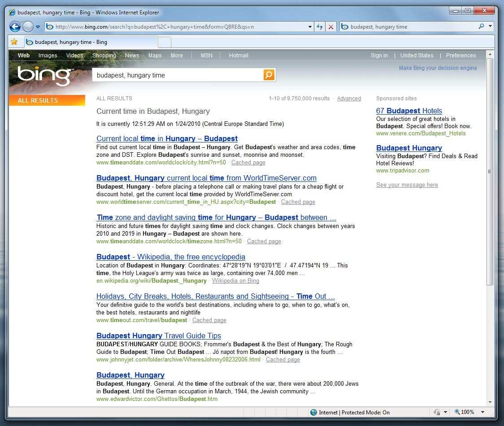The height and width of the screenshot is (426, 504).
Task: Click 'Wikipedia on Bing' link
Action: pos(235,280)
